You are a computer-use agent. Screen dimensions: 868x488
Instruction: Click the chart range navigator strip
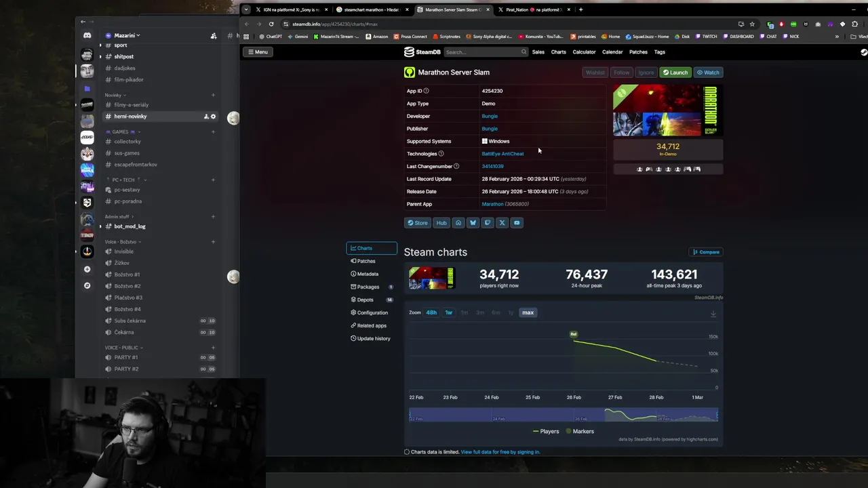click(x=564, y=415)
